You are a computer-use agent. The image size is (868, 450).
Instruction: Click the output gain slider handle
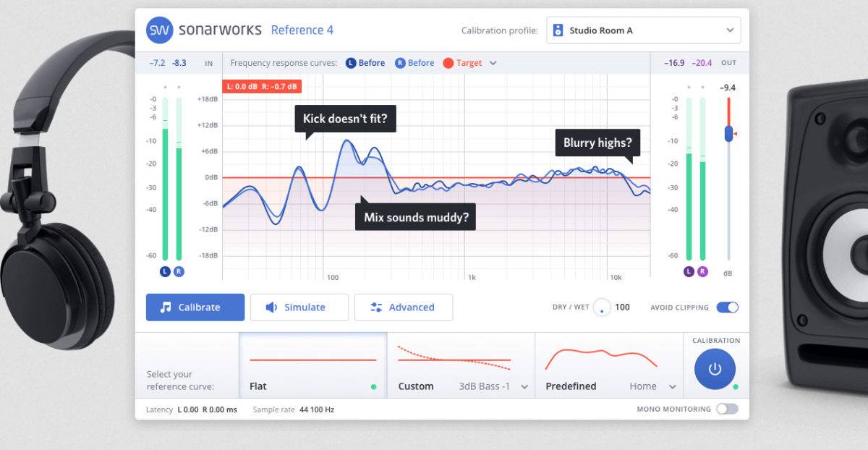(x=729, y=134)
